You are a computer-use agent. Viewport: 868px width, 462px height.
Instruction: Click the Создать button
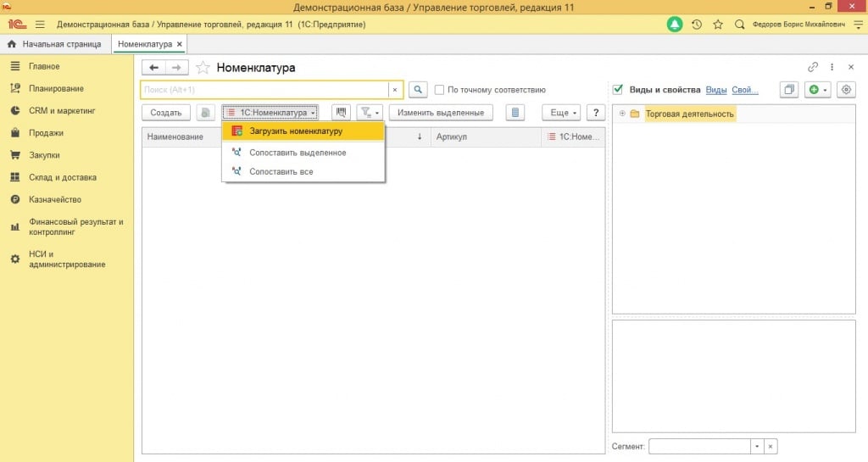tap(165, 113)
